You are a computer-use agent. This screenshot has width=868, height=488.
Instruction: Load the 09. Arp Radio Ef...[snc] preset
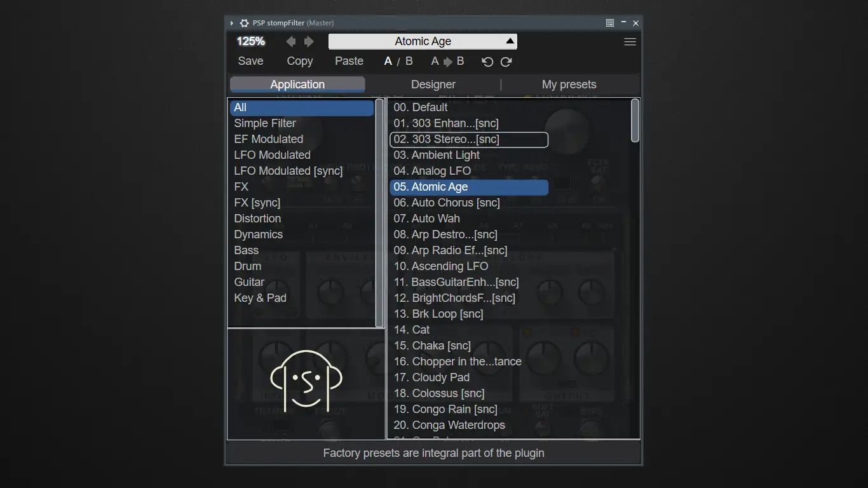(469, 250)
